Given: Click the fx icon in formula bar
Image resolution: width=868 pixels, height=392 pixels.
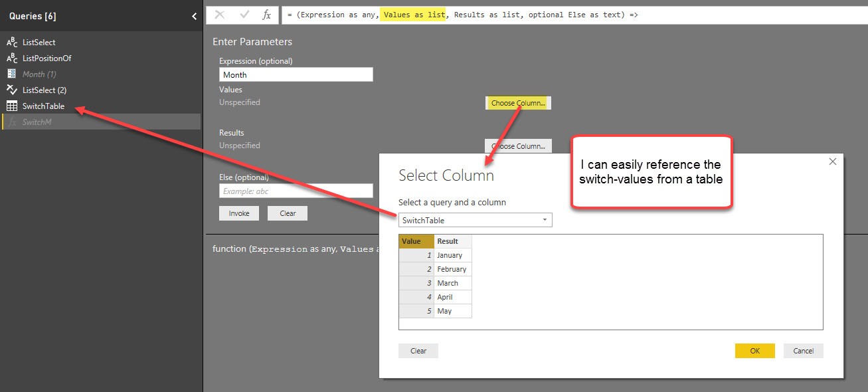Looking at the screenshot, I should coord(266,15).
